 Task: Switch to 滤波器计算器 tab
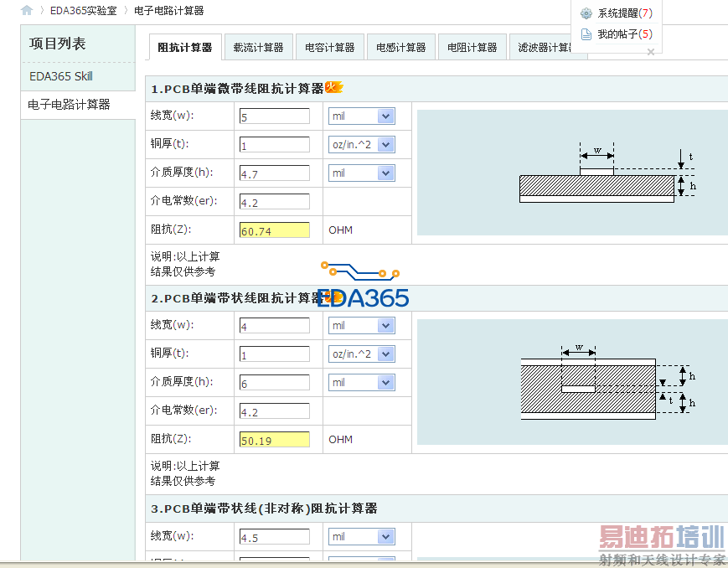[543, 48]
